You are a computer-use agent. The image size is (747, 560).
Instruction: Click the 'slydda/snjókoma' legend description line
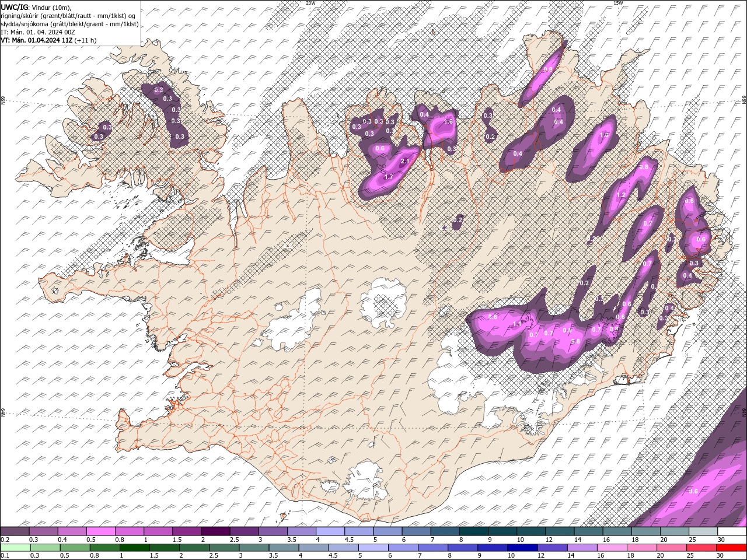pos(69,24)
